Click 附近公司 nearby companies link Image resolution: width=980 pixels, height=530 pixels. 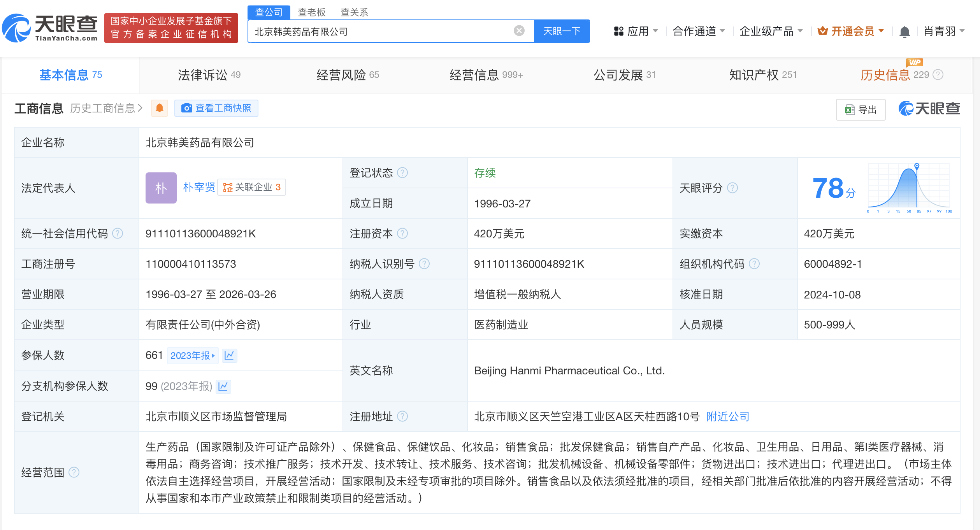tap(728, 416)
